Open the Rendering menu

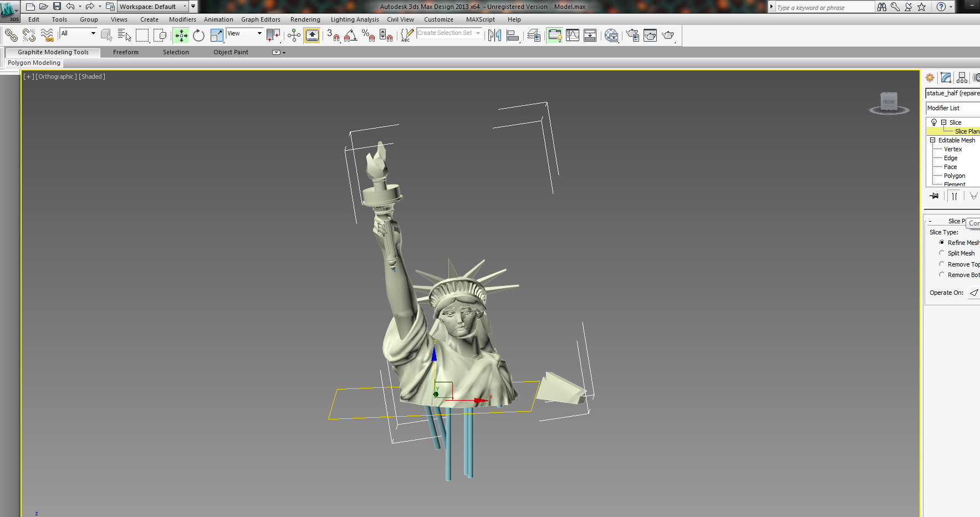click(305, 19)
